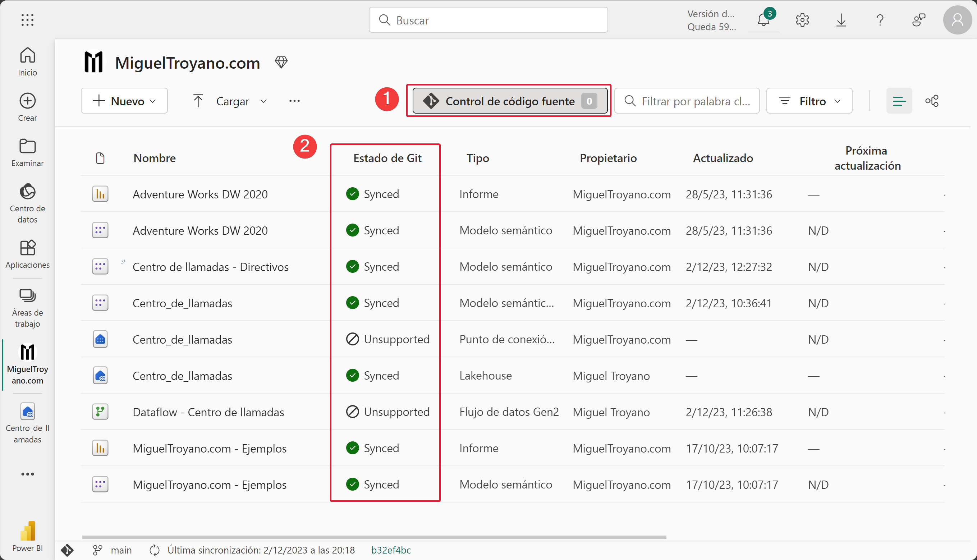Screen dimensions: 977x560
Task: Switch to lineage view icon
Action: (932, 101)
